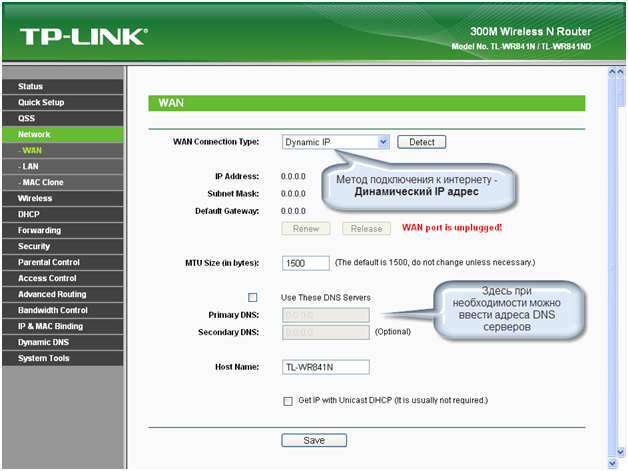The width and height of the screenshot is (628, 471).
Task: Select the Network menu section
Action: tap(62, 135)
